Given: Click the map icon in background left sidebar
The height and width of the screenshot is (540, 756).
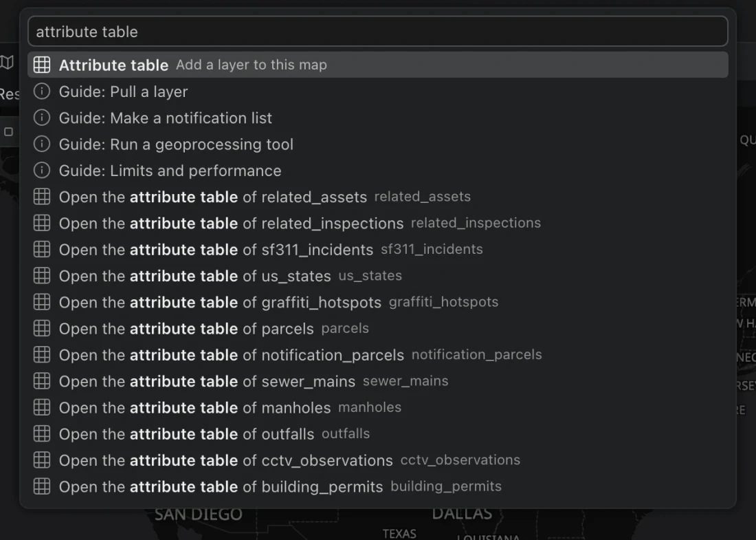Looking at the screenshot, I should [7, 62].
